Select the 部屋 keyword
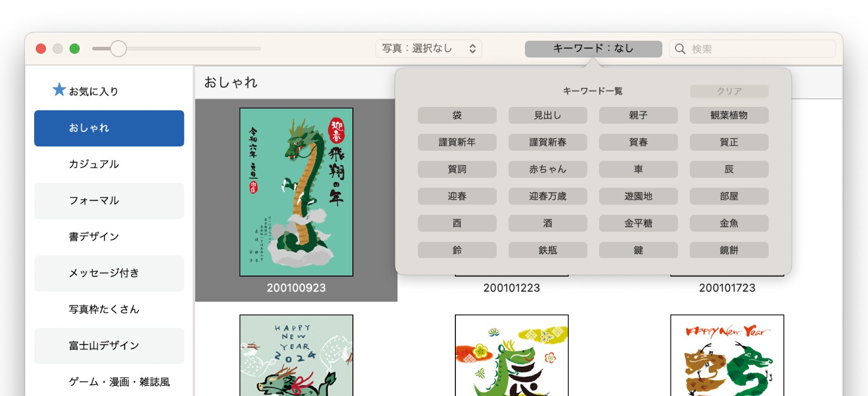868x396 pixels. pos(729,196)
